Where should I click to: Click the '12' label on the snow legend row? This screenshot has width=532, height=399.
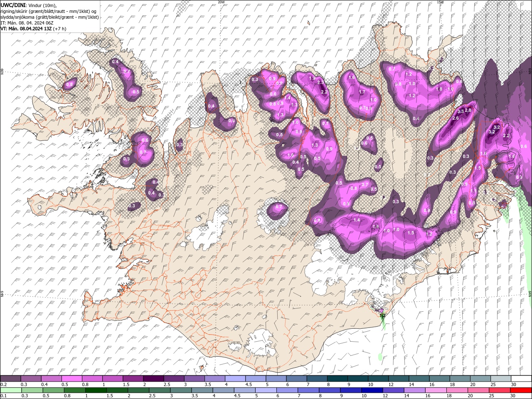tap(391, 384)
